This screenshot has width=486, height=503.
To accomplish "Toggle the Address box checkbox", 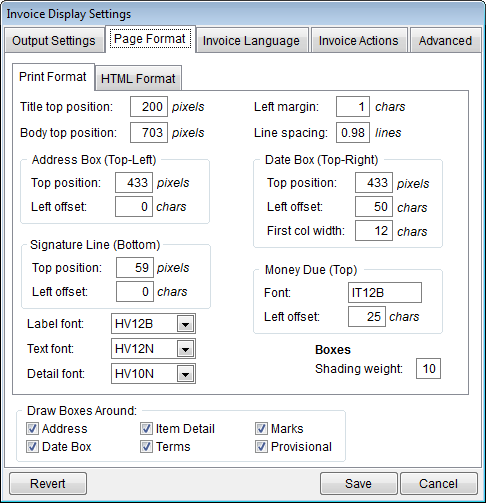I will (32, 428).
